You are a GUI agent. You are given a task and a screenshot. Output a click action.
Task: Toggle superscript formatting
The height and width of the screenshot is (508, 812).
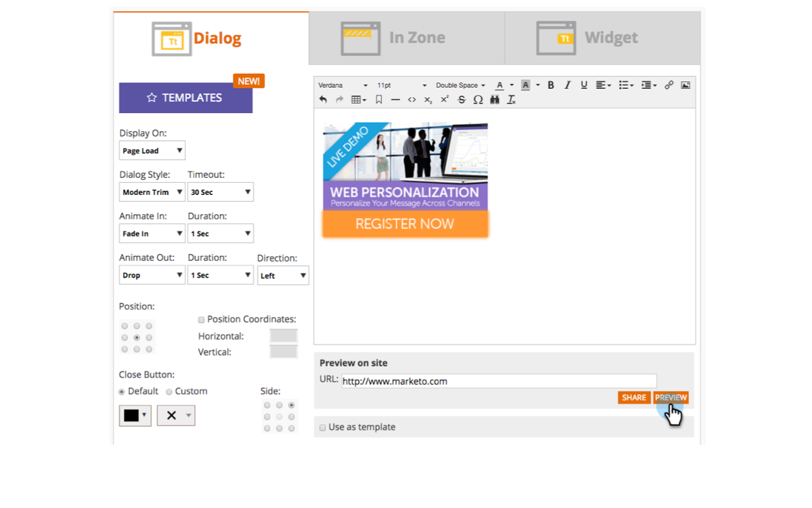pyautogui.click(x=444, y=100)
